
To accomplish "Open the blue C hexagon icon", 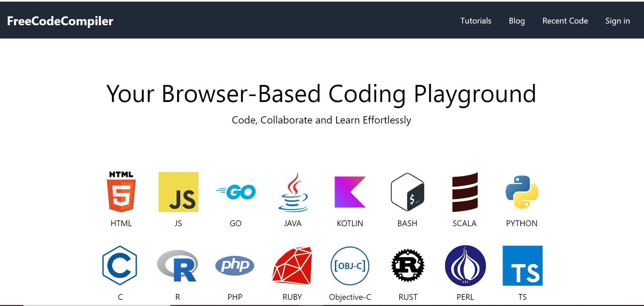I will (120, 265).
